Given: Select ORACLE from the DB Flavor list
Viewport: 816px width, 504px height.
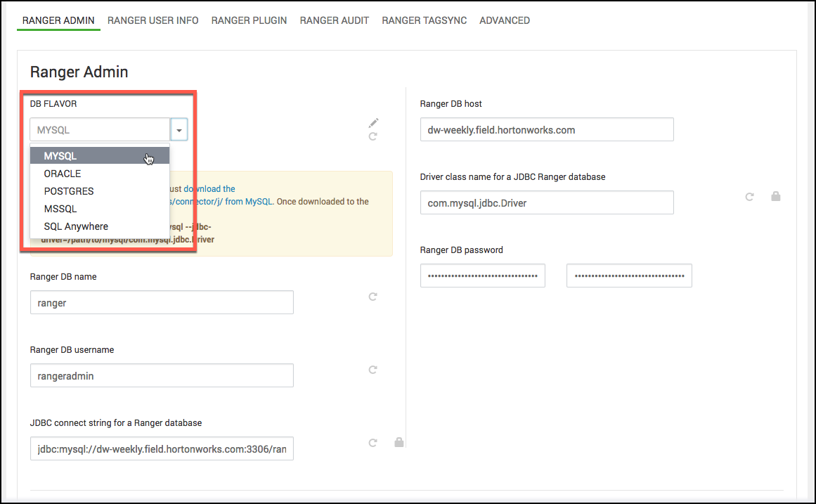Looking at the screenshot, I should (63, 174).
